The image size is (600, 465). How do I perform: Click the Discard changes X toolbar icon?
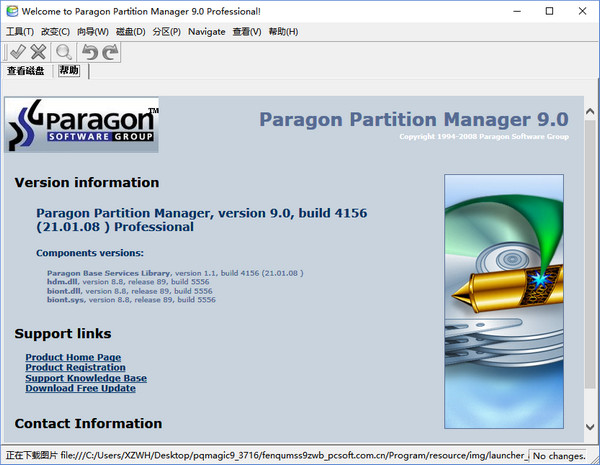(38, 52)
